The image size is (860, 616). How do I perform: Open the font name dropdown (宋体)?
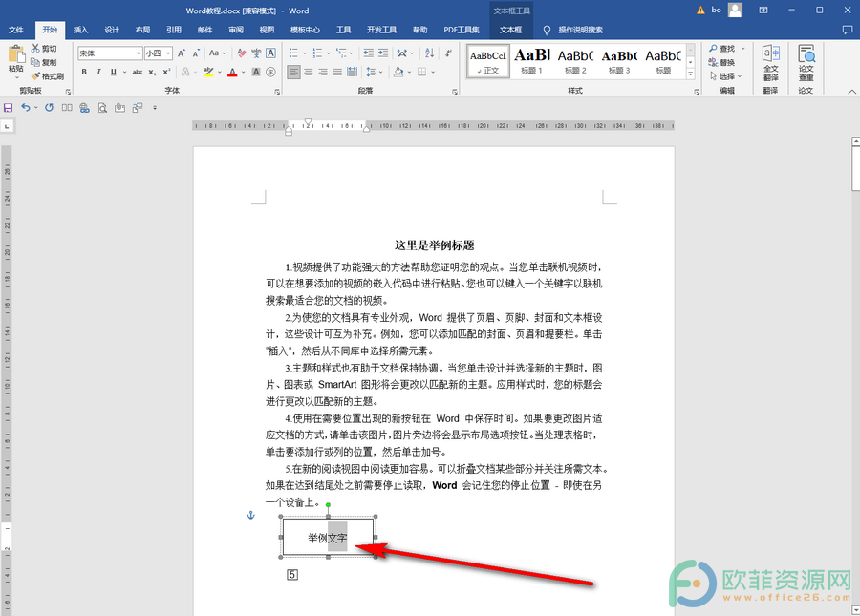click(139, 53)
